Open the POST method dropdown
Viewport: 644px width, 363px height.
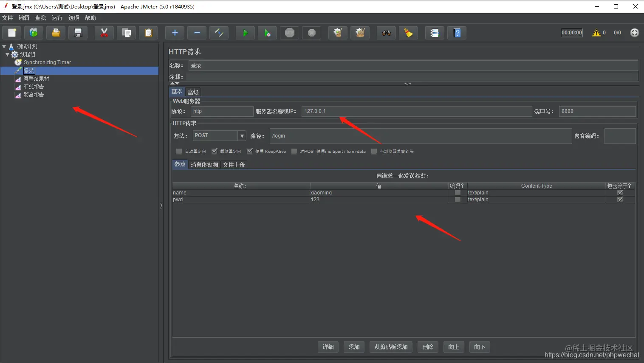pyautogui.click(x=242, y=136)
